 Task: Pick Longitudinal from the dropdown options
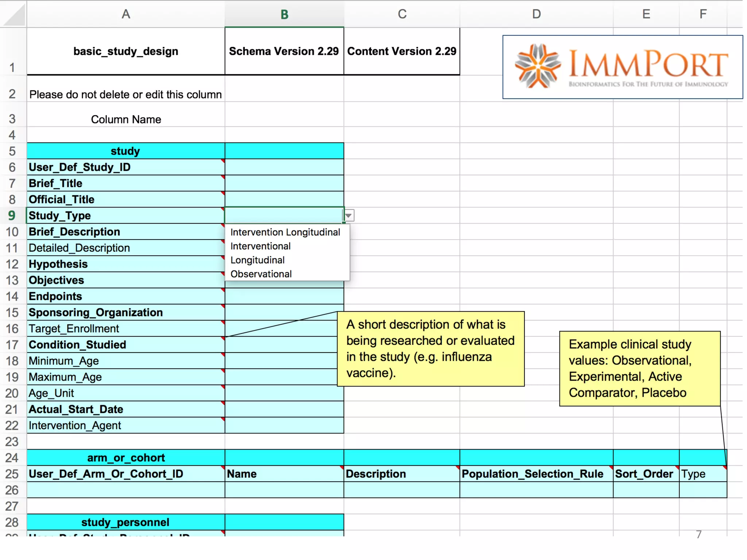(258, 260)
